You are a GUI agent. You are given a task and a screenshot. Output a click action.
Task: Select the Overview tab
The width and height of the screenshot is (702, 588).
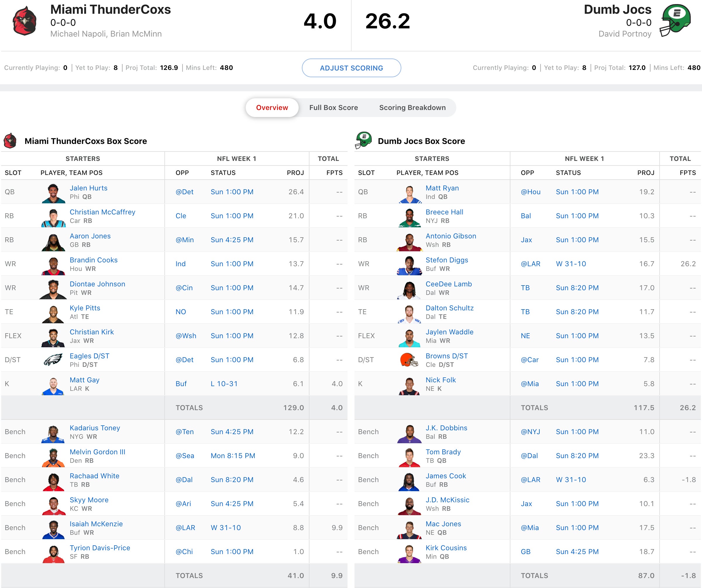tap(272, 108)
